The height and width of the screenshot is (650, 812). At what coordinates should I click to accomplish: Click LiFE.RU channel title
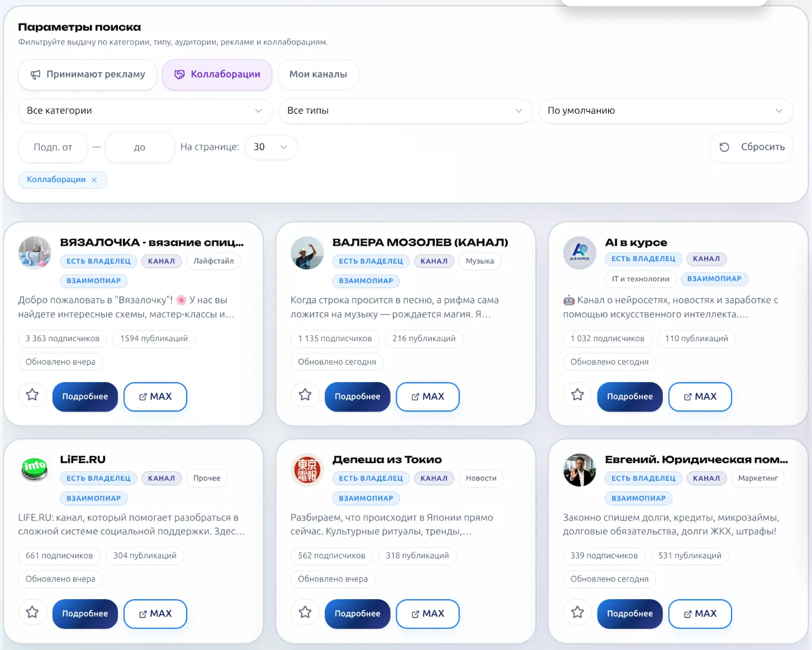[x=83, y=460]
